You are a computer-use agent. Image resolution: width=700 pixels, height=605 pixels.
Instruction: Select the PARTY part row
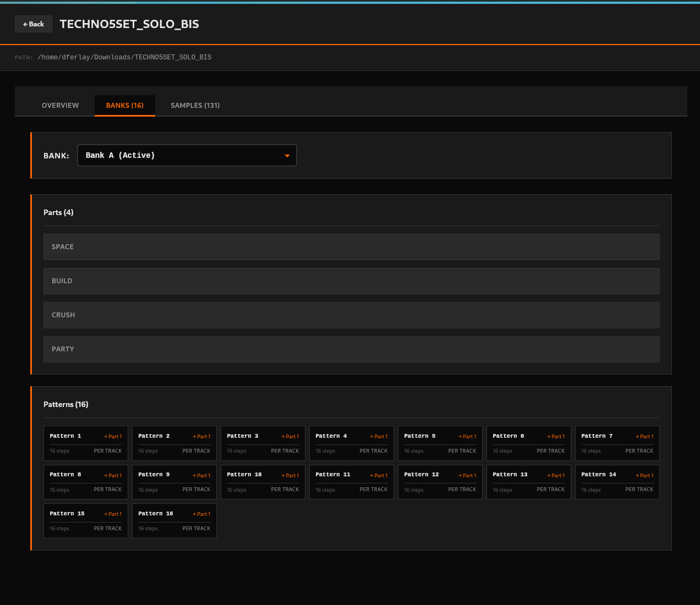click(x=351, y=349)
